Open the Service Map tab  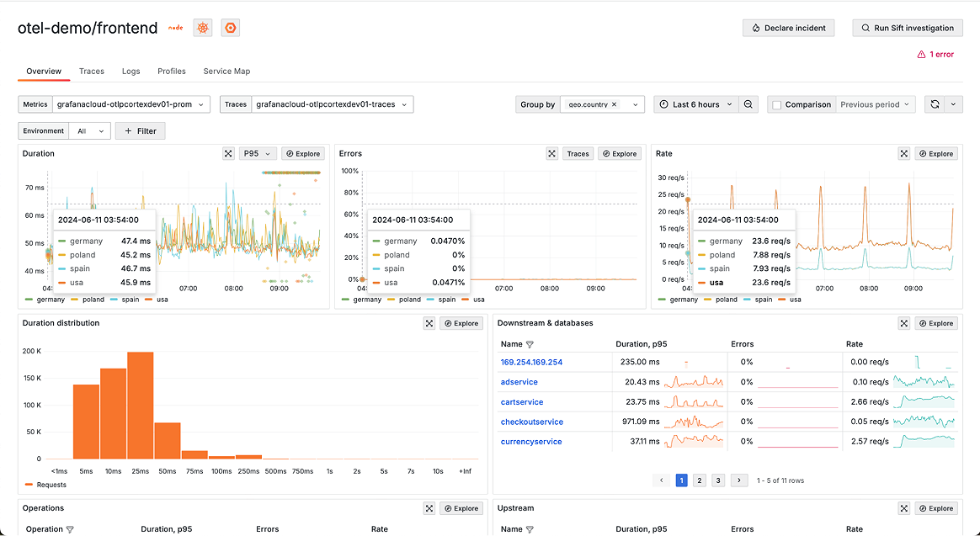coord(226,72)
